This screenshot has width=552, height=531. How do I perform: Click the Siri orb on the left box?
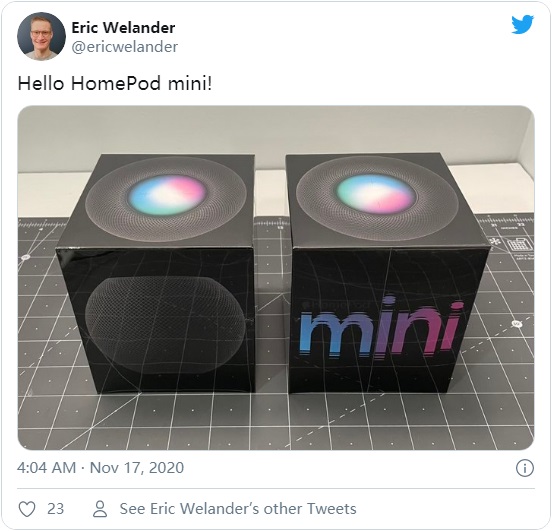(167, 194)
